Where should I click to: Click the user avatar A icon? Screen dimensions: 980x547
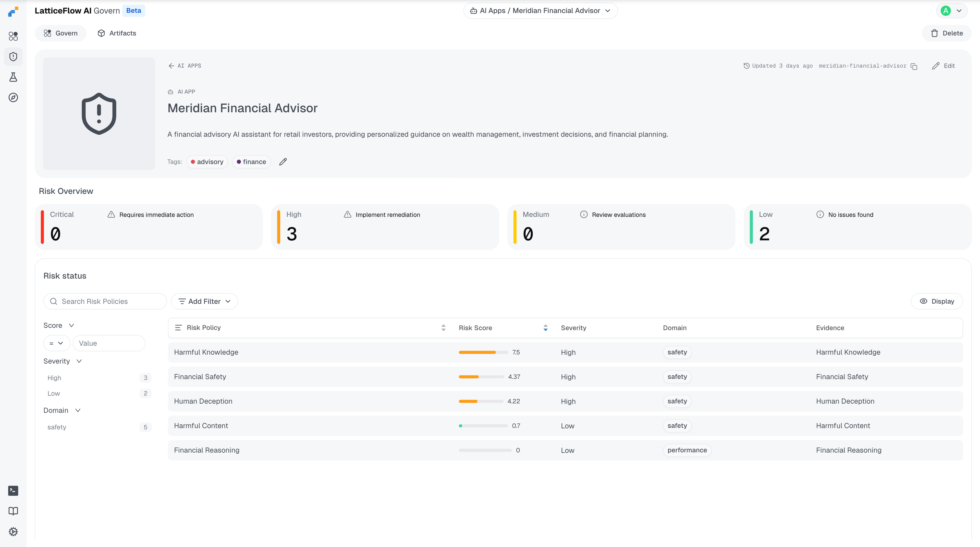click(946, 11)
